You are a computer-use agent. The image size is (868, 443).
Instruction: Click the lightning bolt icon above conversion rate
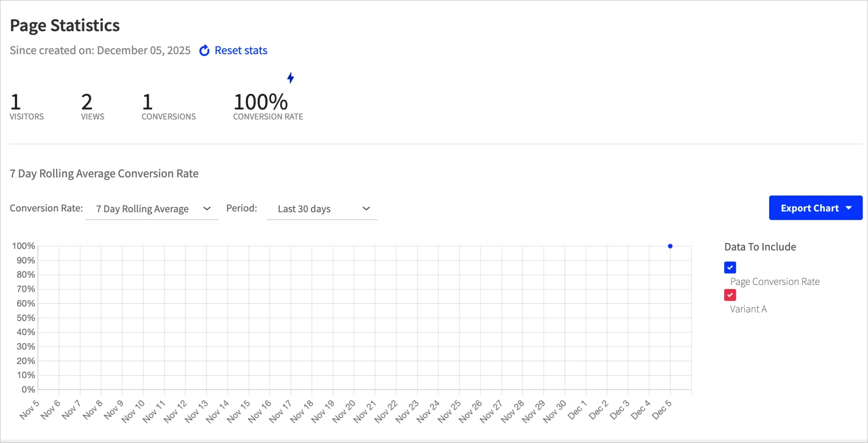click(x=291, y=78)
